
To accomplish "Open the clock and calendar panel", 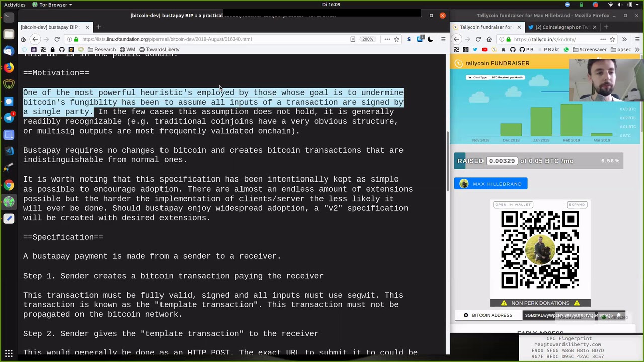I will tap(331, 5).
